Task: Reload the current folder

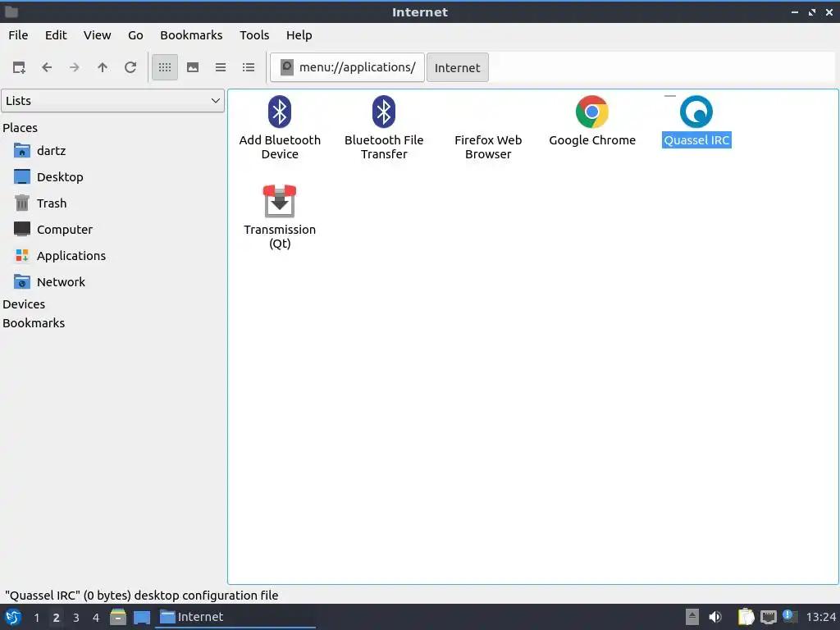Action: pos(130,67)
